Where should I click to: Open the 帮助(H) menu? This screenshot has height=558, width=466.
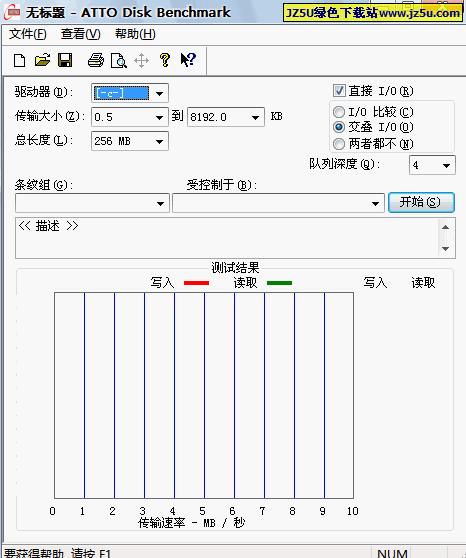pos(135,34)
